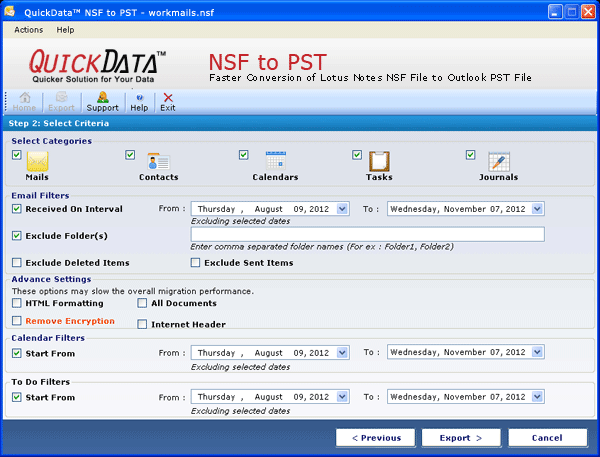
Task: Go back with the Previous button
Action: coord(376,438)
